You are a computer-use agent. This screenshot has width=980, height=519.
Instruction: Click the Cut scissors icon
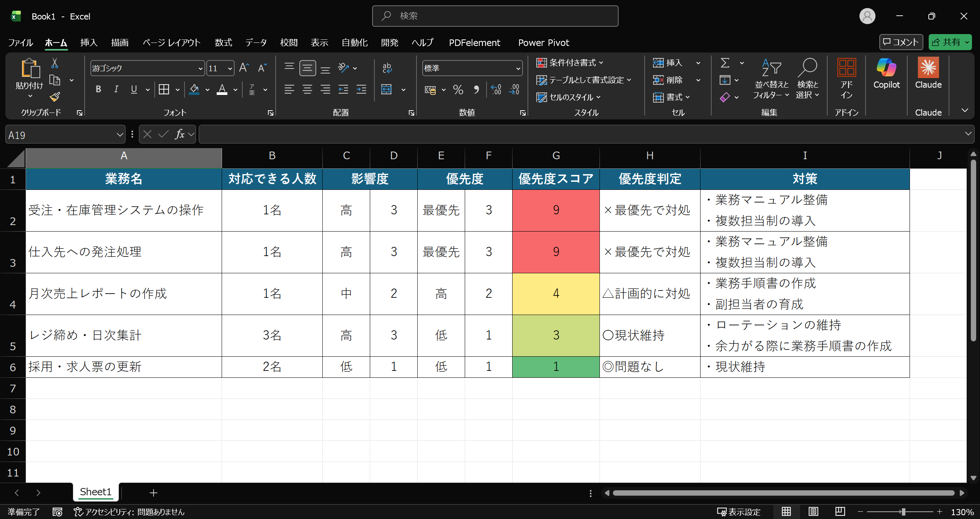point(55,63)
